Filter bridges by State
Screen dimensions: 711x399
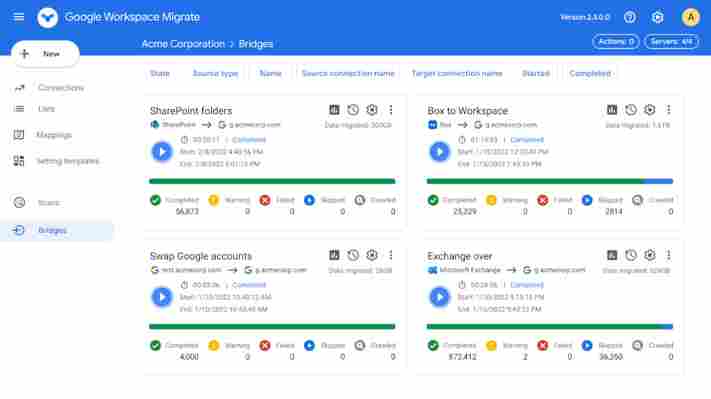point(160,73)
